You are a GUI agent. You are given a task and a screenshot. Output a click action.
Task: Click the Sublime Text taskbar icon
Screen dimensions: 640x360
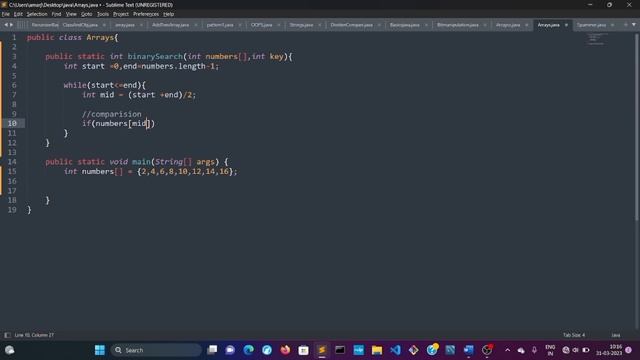click(x=322, y=350)
